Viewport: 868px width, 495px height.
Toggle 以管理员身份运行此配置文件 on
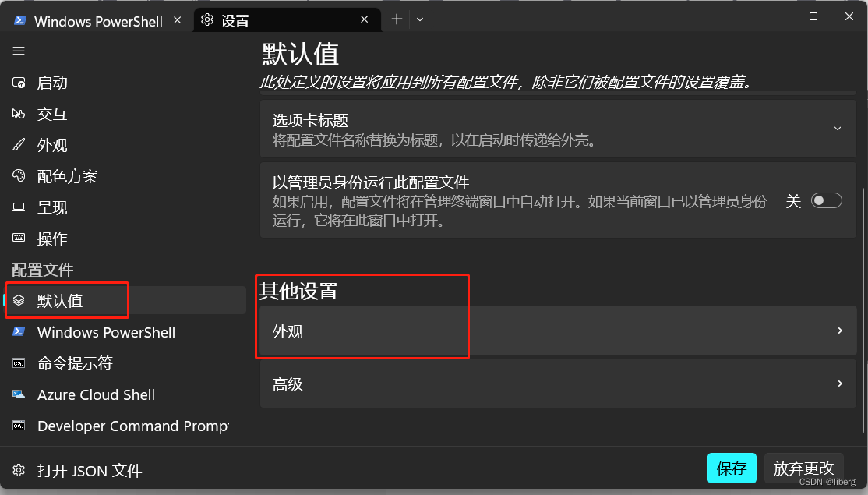826,200
